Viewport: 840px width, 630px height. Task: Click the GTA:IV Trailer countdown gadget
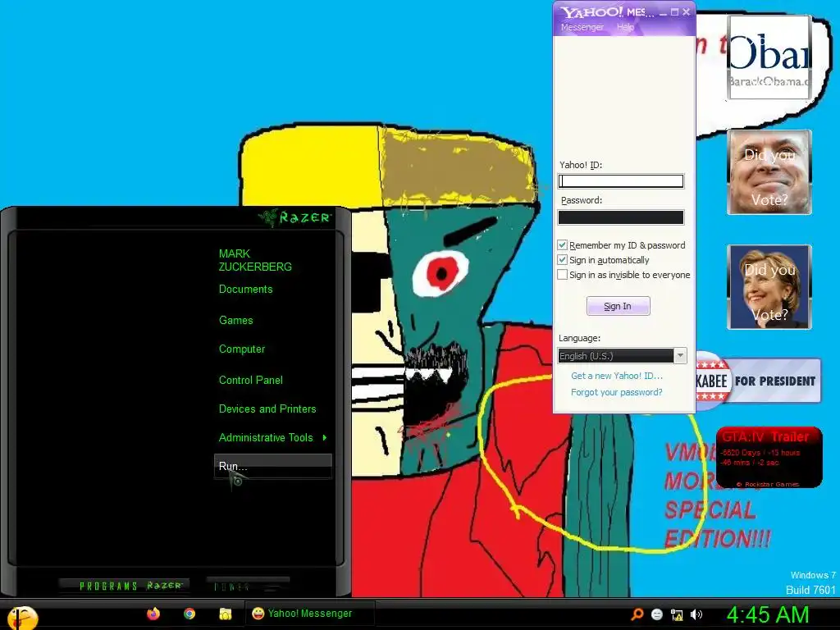[769, 457]
